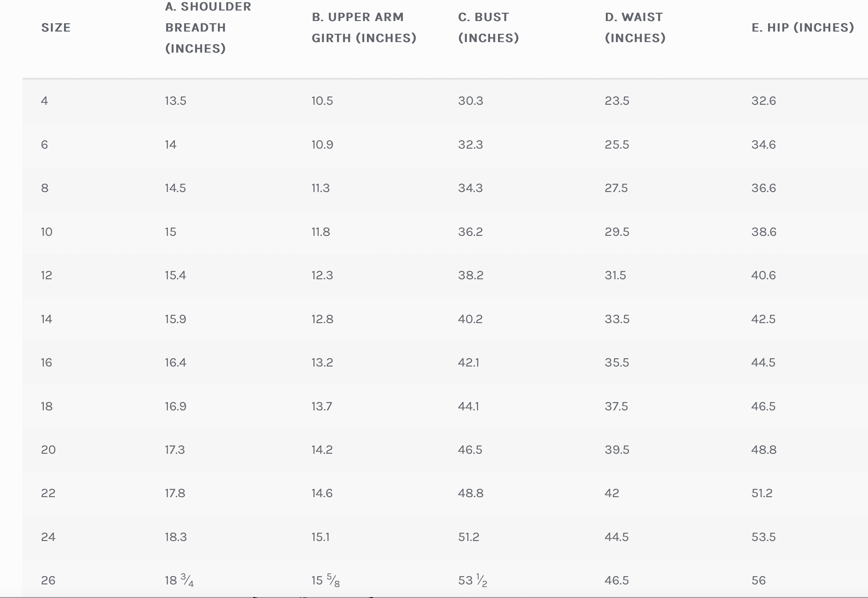
Task: Click waist value 25.5 in size 6 row
Action: point(617,145)
